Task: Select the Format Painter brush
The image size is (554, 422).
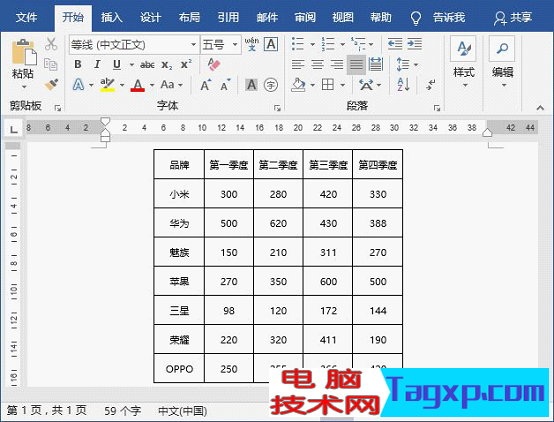Action: (x=51, y=84)
